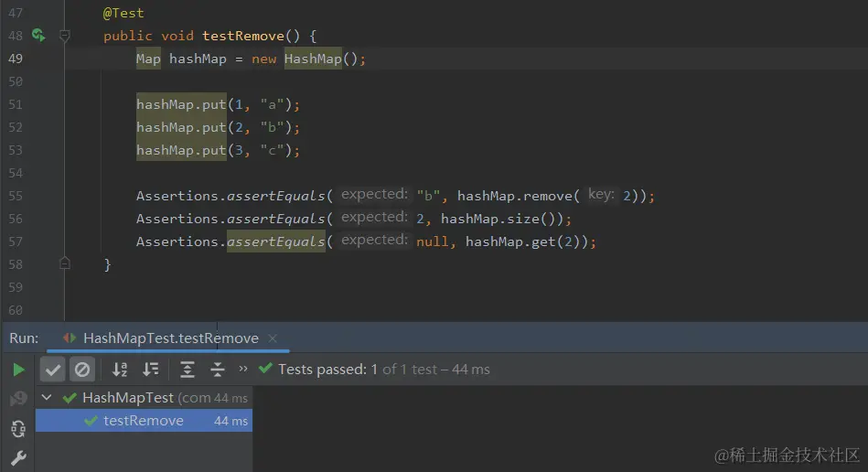Click the run test gutter icon at line 48
This screenshot has width=868, height=472.
point(38,36)
